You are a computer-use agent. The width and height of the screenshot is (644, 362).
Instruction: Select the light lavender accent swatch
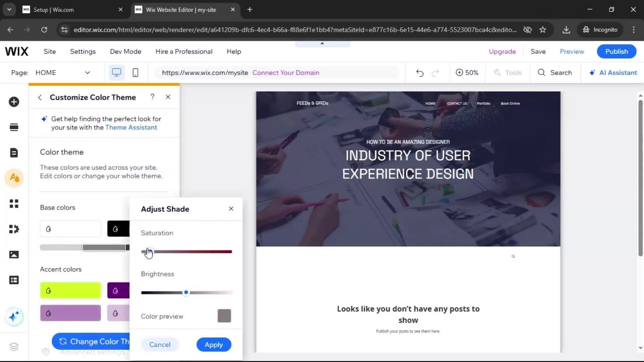coord(118,313)
